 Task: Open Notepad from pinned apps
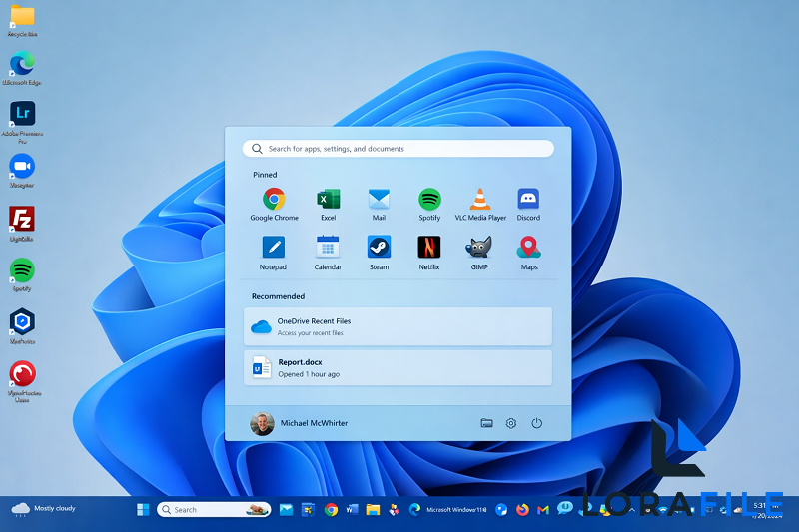[273, 253]
